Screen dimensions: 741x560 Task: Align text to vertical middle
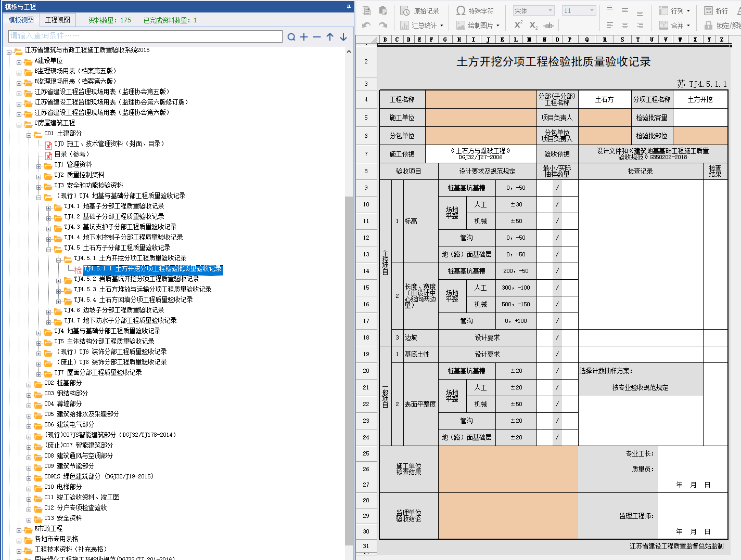coord(625,10)
